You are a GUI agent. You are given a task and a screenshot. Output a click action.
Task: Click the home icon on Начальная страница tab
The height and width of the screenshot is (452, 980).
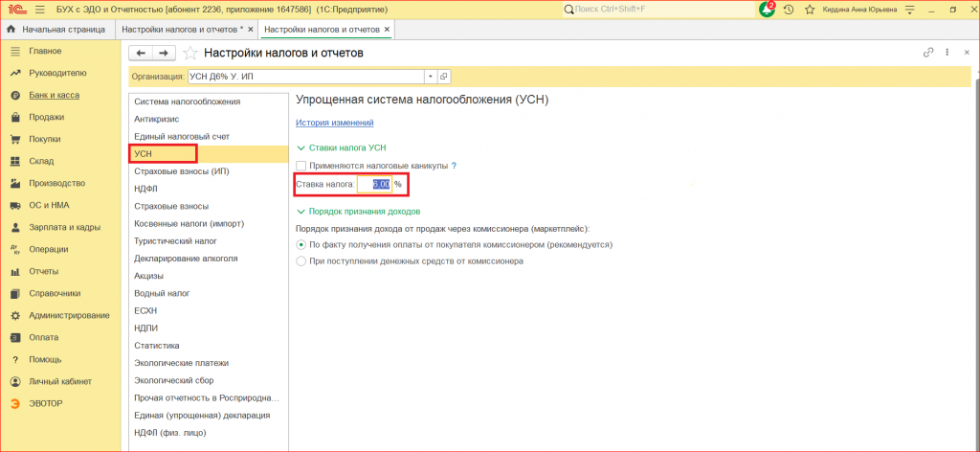11,30
